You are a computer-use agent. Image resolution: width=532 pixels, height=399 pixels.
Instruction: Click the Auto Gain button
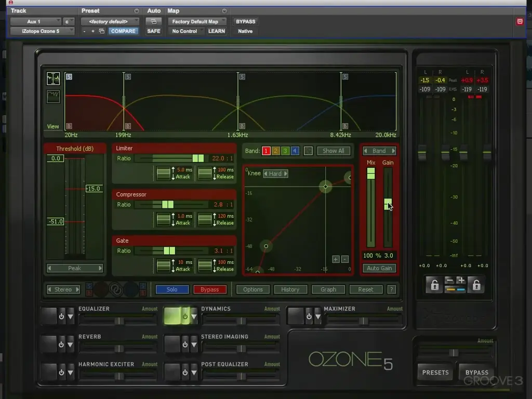[x=379, y=268]
